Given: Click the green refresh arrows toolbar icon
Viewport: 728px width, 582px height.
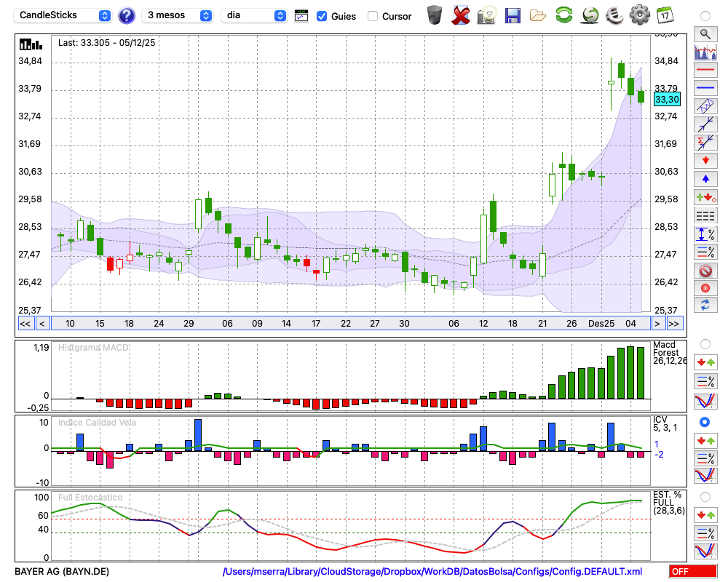Looking at the screenshot, I should pos(563,15).
